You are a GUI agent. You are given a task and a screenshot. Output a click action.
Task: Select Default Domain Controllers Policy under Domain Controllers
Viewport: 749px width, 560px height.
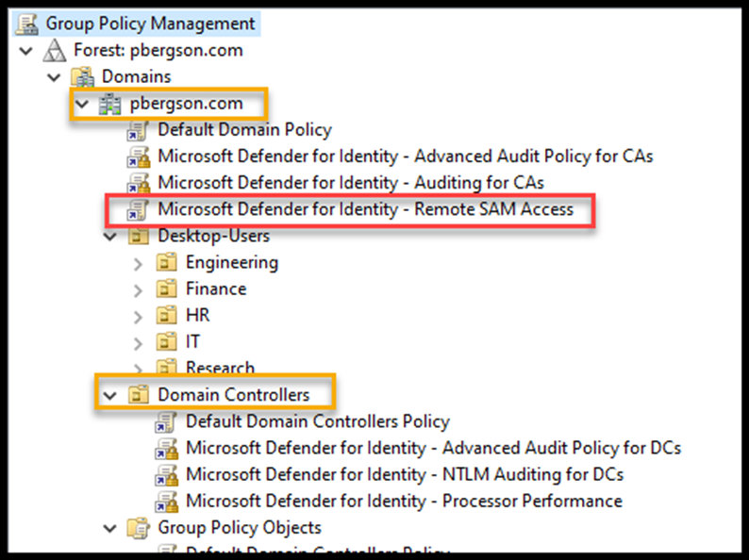[x=317, y=421]
